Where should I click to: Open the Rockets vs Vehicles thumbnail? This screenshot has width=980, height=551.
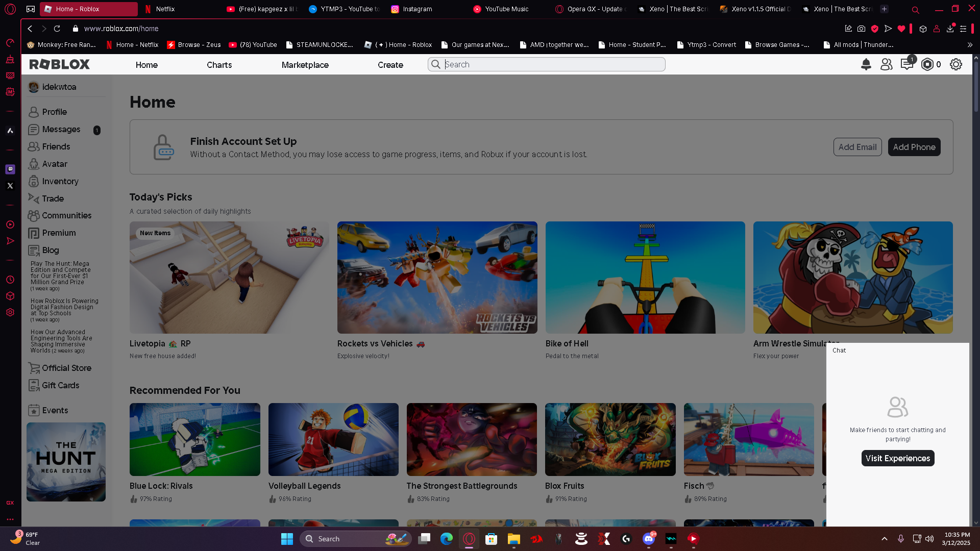coord(437,278)
